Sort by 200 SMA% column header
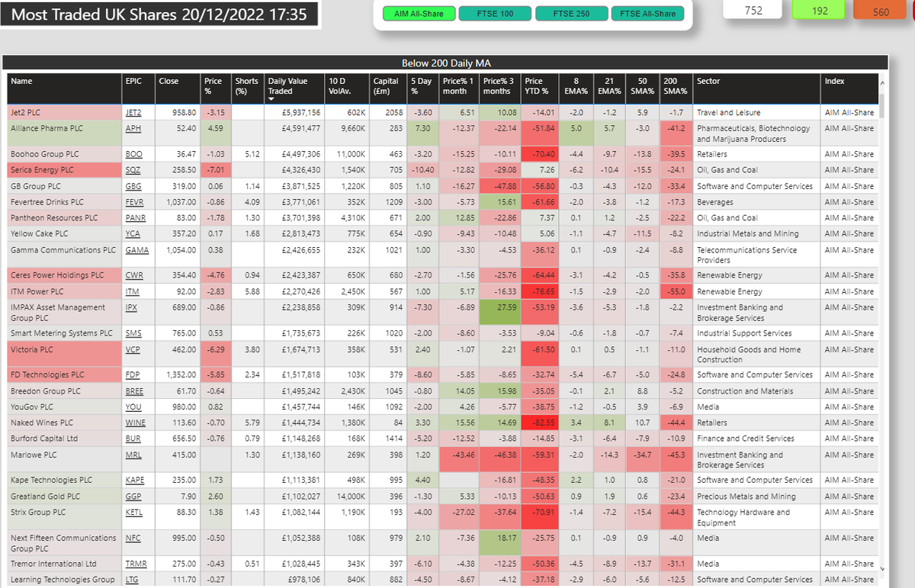915x588 pixels. click(x=675, y=90)
